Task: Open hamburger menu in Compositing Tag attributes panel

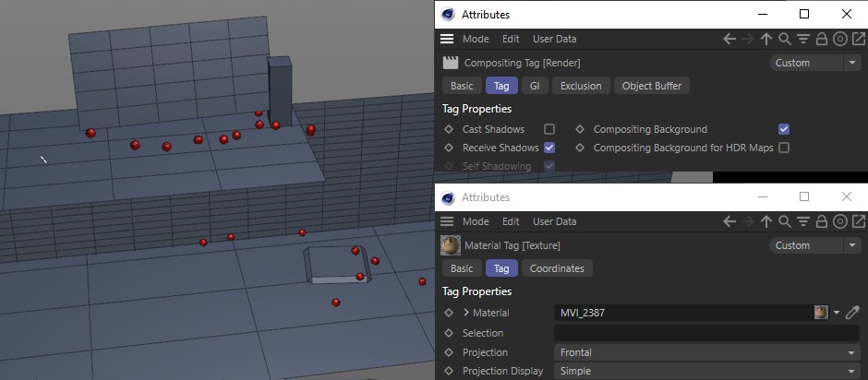Action: [x=447, y=40]
